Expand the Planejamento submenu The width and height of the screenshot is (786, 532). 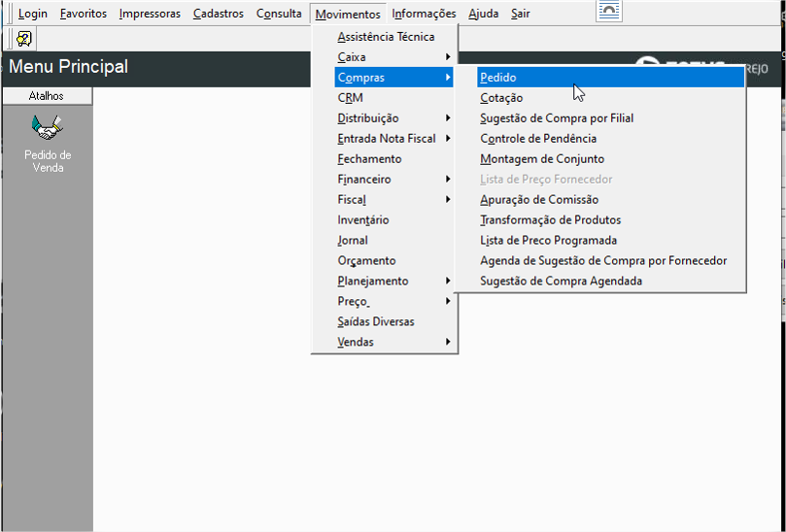pyautogui.click(x=385, y=281)
